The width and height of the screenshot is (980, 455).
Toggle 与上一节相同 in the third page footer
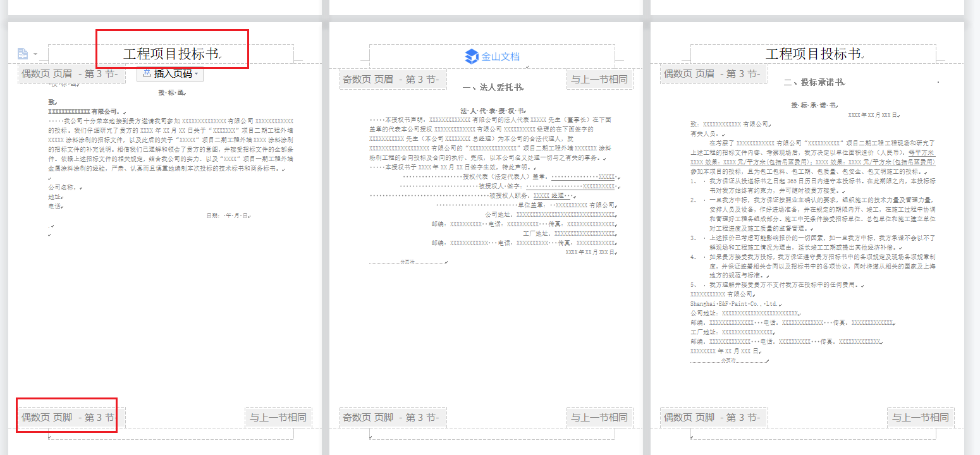[x=920, y=417]
